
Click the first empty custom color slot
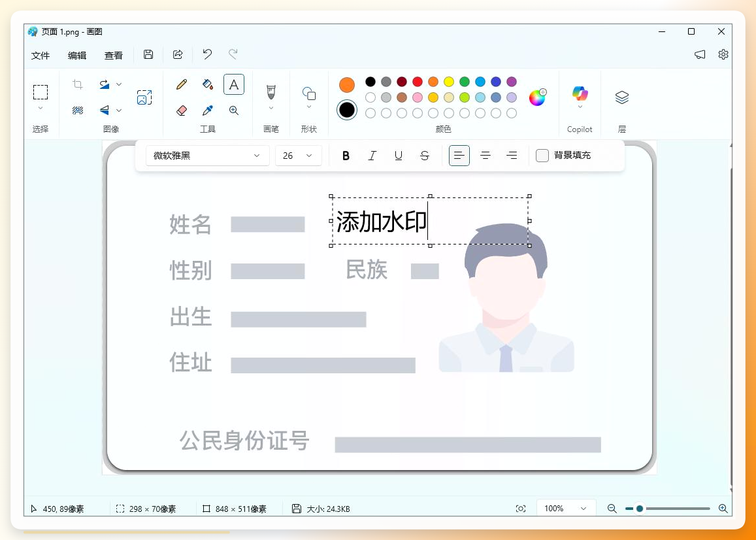370,113
